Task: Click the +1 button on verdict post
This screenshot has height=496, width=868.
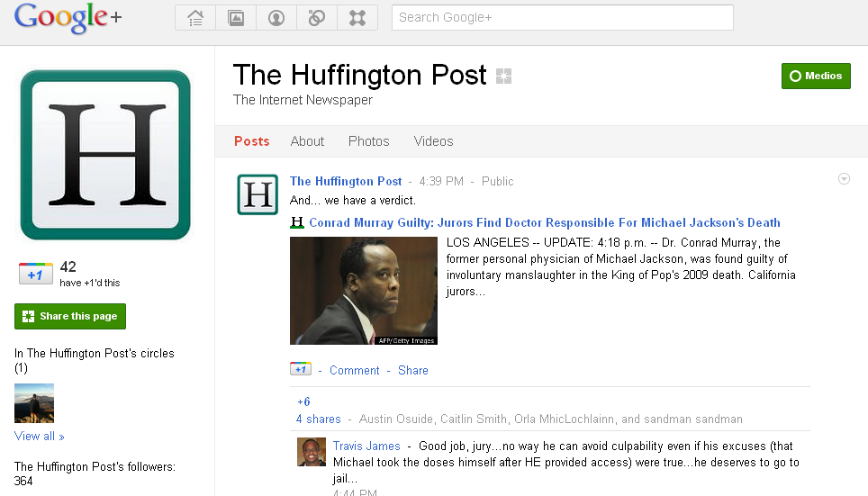Action: tap(301, 369)
